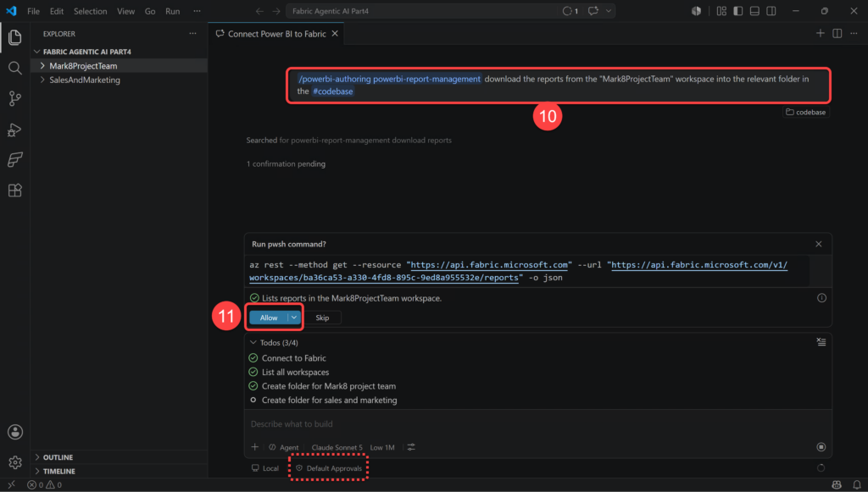Toggle the bottom panel

pos(754,11)
